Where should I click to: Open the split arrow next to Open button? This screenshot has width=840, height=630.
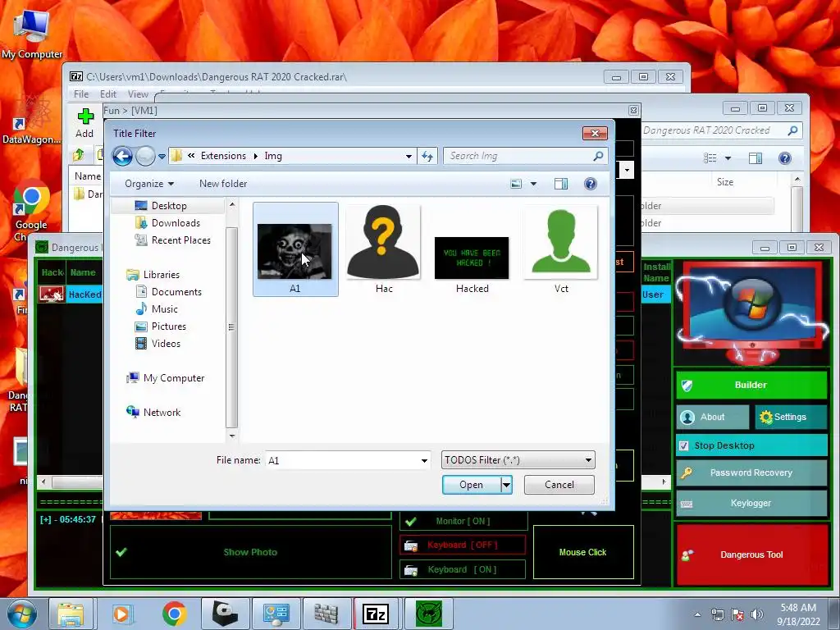[506, 485]
